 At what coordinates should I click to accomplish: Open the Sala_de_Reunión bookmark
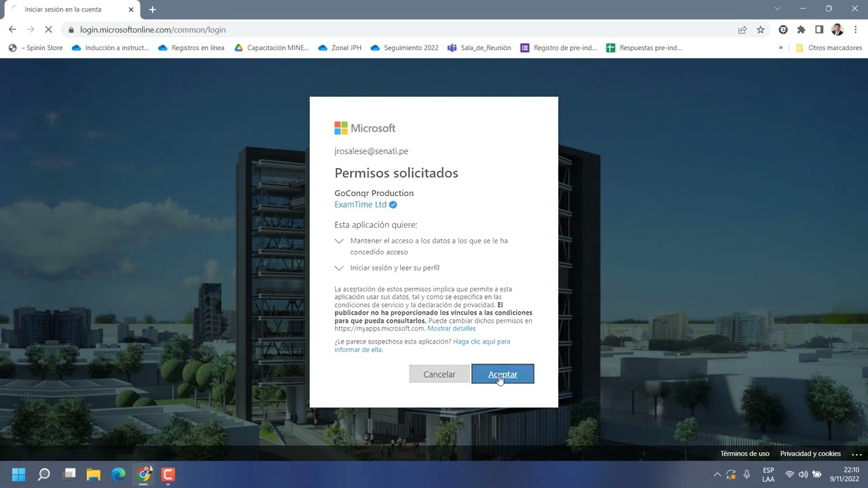tap(479, 48)
